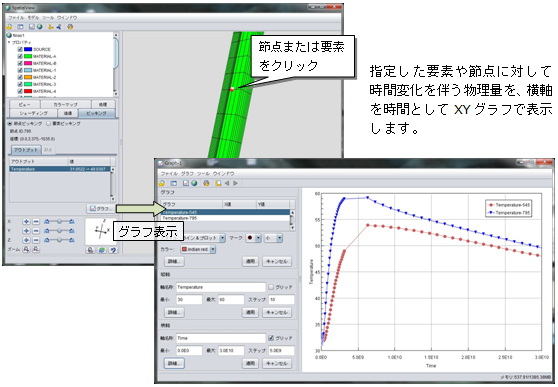Click the blue undo-rotation icon below axis preview

coord(113,250)
